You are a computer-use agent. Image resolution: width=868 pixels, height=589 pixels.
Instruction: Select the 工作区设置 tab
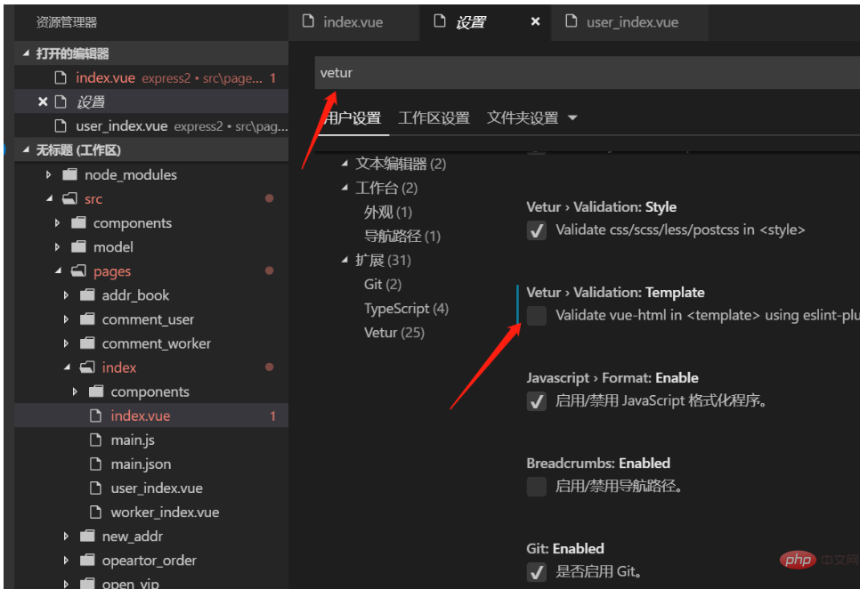pos(434,117)
